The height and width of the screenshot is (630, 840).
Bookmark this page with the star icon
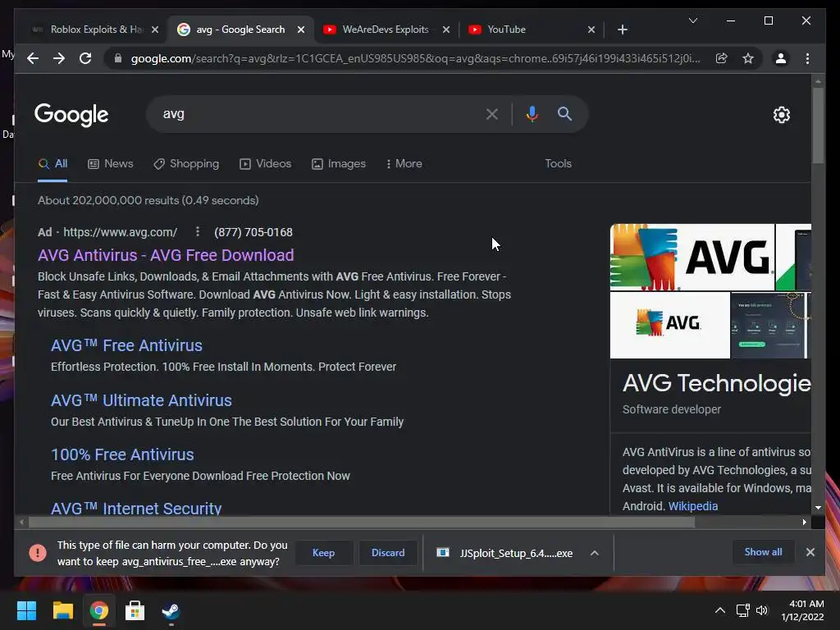(x=748, y=58)
